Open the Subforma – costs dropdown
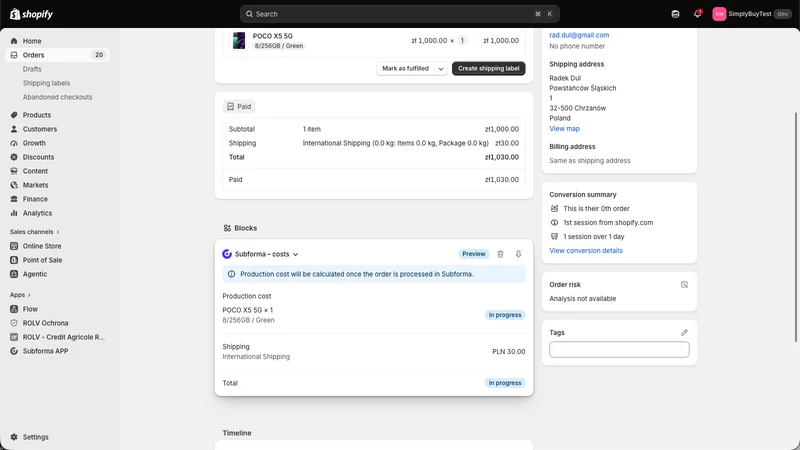 pyautogui.click(x=266, y=254)
